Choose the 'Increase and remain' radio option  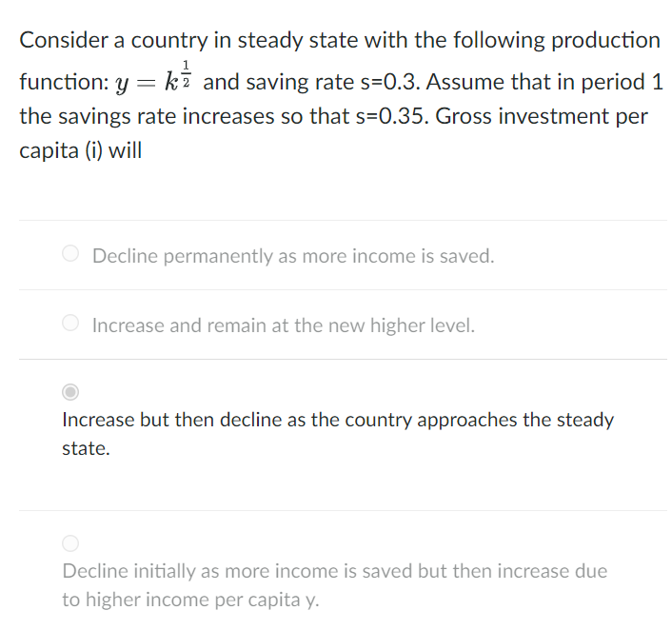click(70, 323)
